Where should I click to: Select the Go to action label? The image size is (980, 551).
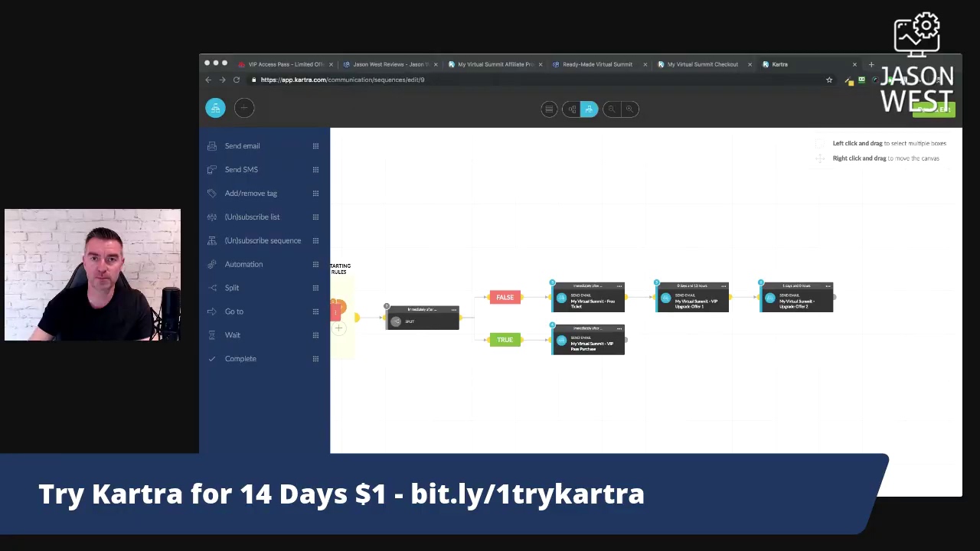tap(234, 311)
